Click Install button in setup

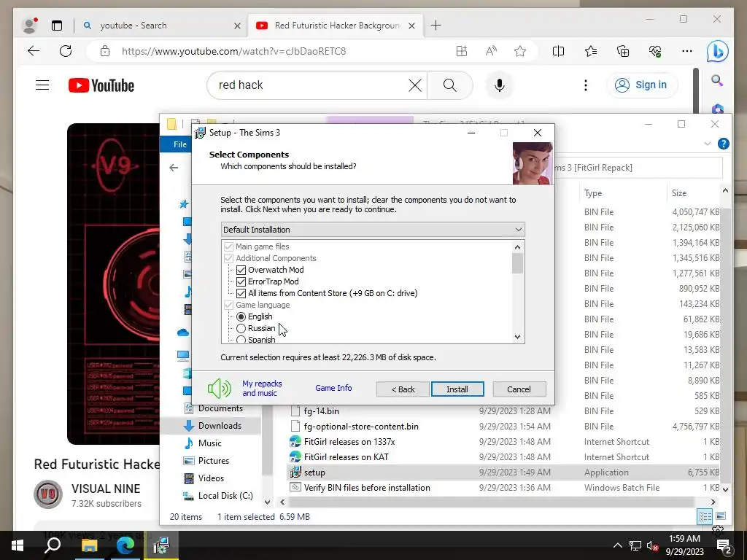tap(457, 389)
